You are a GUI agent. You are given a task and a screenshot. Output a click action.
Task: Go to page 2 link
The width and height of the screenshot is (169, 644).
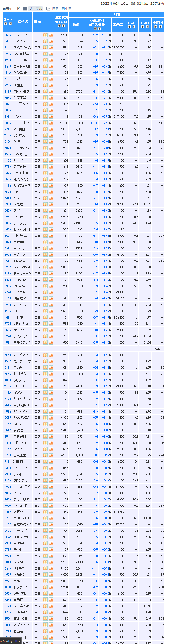(163, 349)
